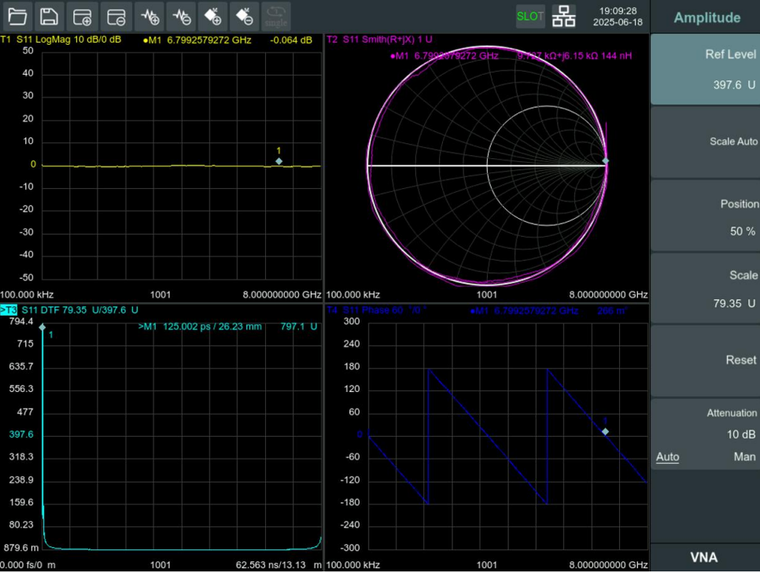Click T3 marker 125.002 ps / 26.23 mm
Viewport: 760px width, 573px height.
click(x=212, y=327)
